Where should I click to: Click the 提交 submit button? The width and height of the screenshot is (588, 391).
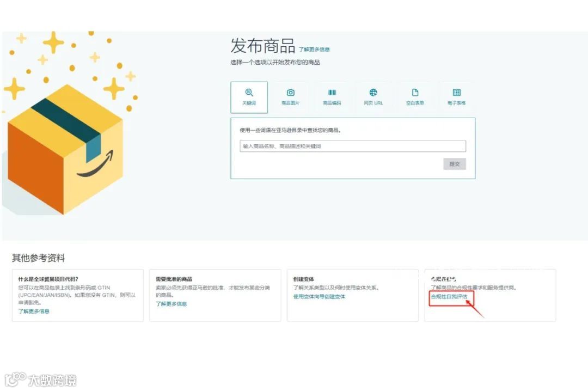click(x=455, y=164)
